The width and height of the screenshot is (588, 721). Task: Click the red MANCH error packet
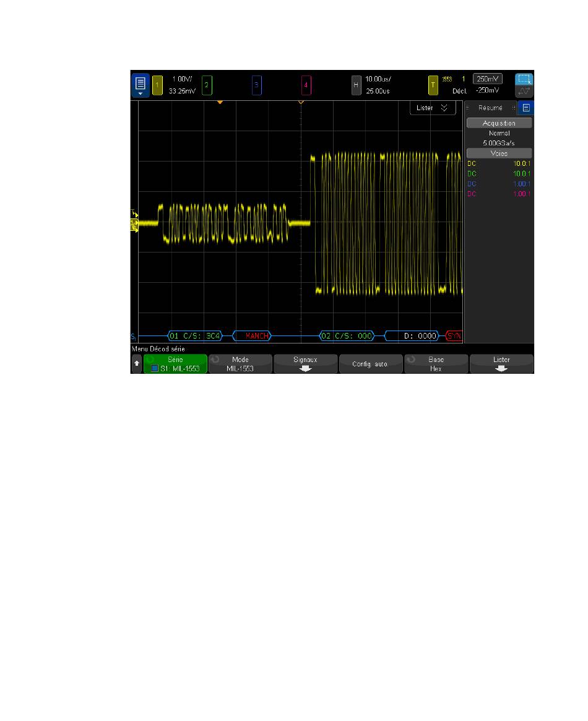[252, 336]
